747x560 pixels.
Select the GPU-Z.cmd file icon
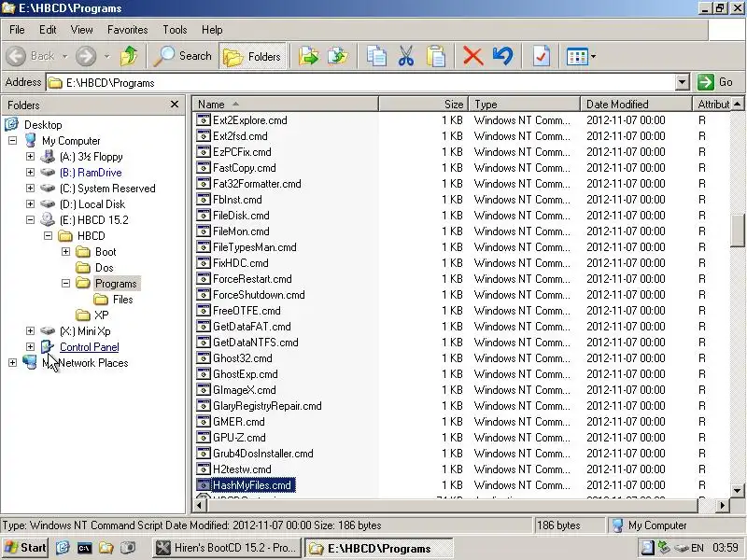point(204,437)
